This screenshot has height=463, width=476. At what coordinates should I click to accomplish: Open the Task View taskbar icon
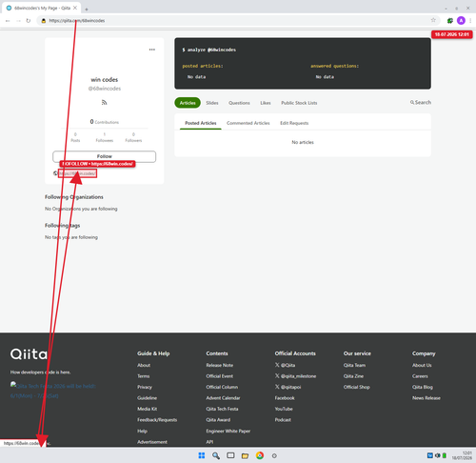tap(230, 455)
